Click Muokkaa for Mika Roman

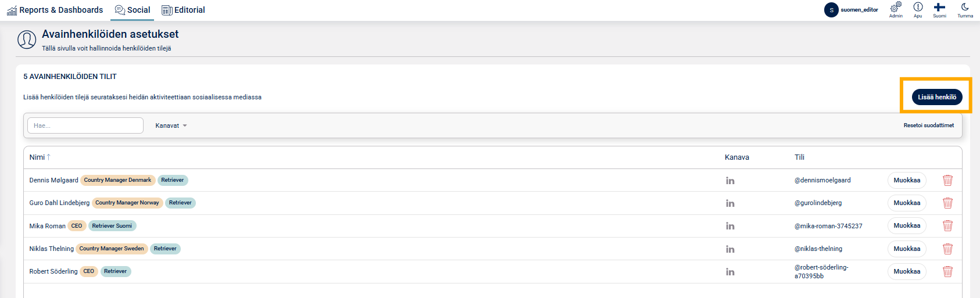pos(906,226)
